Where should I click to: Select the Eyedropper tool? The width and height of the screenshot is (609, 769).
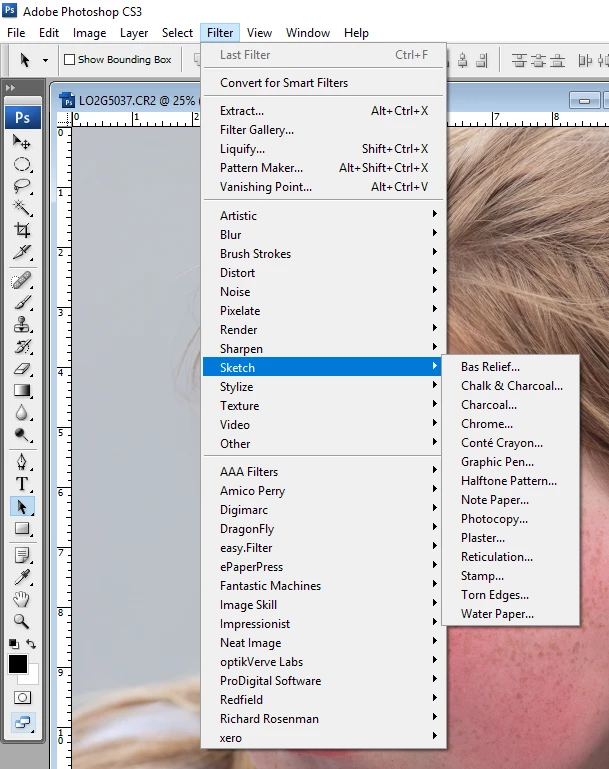pos(22,577)
